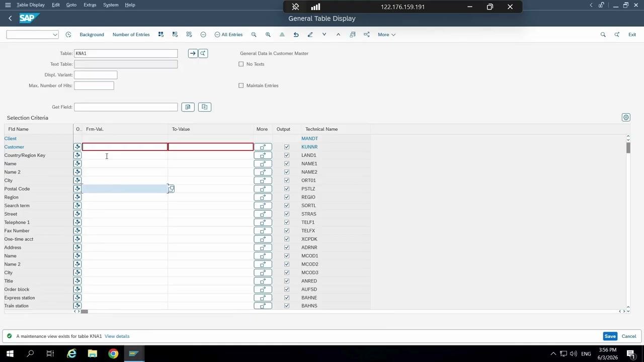
Task: Click the toolbar down chevron icon
Action: coord(324,35)
